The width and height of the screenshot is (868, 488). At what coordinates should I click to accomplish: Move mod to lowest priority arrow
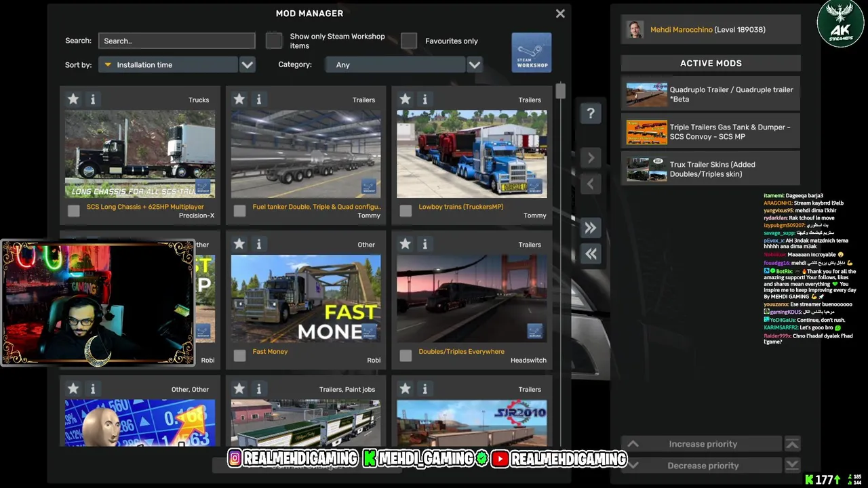coord(792,466)
